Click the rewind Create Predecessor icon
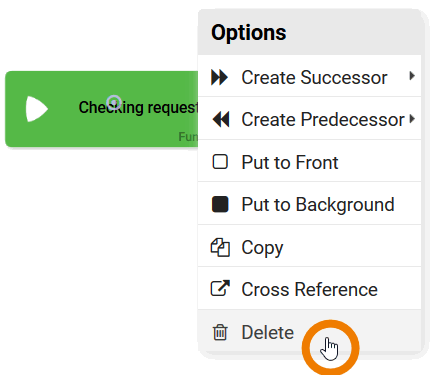The image size is (444, 375). pyautogui.click(x=221, y=119)
